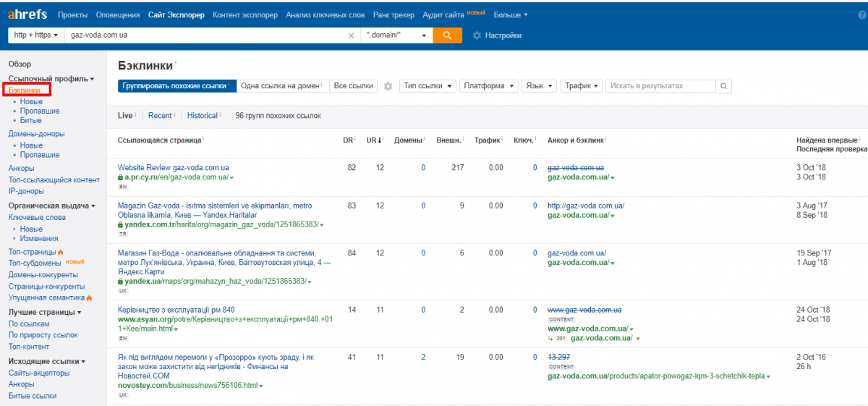Image resolution: width=868 pixels, height=406 pixels.
Task: Open Website Review gaz-voda.com.ua link
Action: (x=174, y=168)
